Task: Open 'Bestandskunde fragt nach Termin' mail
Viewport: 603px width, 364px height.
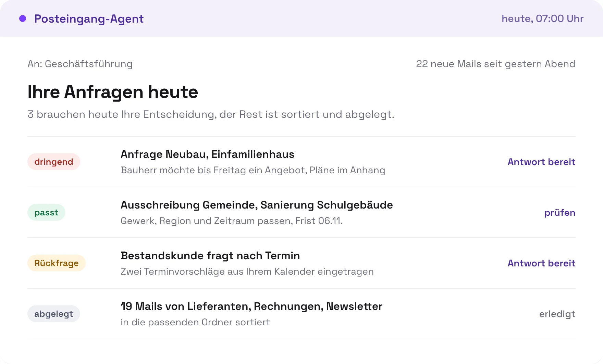Action: pyautogui.click(x=210, y=256)
